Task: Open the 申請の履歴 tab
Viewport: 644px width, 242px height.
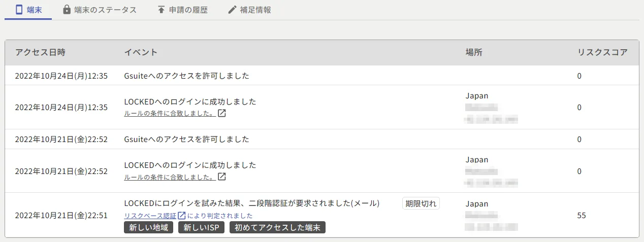Action: 182,10
